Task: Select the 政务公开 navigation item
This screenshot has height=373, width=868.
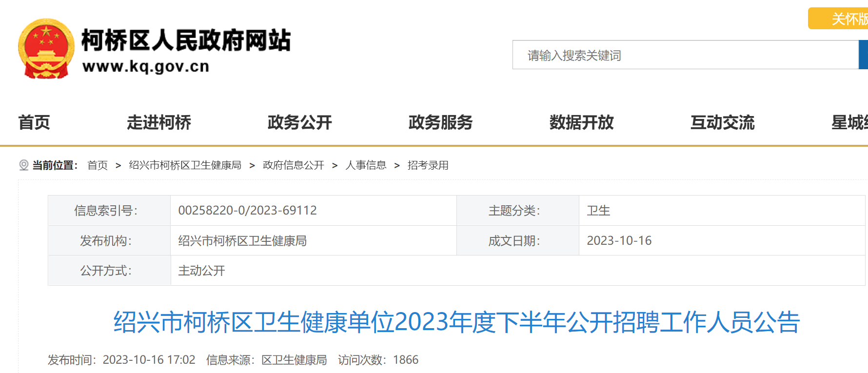Action: tap(300, 122)
